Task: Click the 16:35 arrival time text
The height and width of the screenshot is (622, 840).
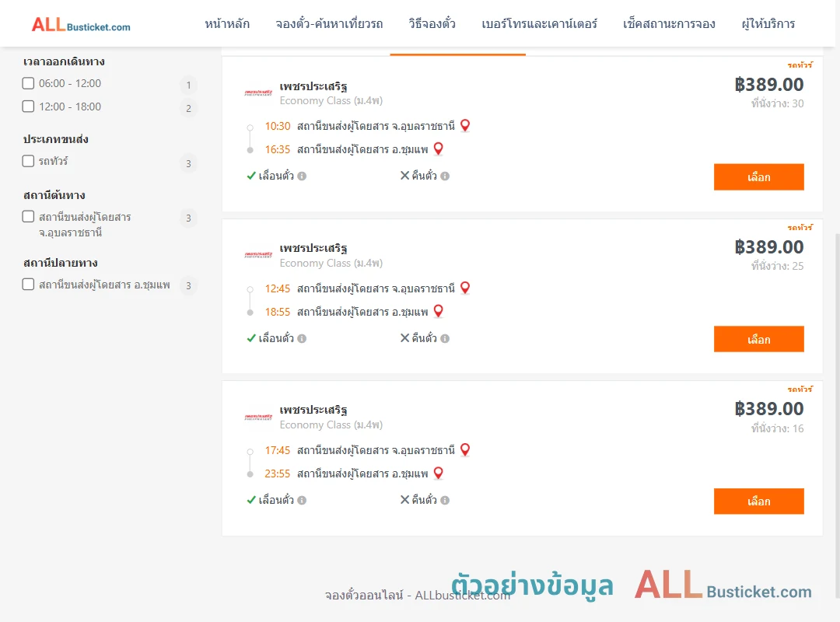Action: [x=278, y=149]
